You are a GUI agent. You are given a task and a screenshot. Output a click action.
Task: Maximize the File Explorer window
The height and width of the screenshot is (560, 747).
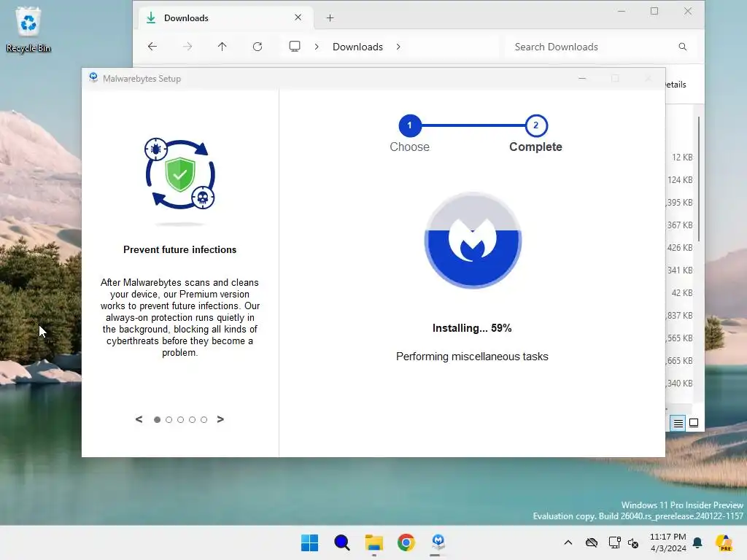click(x=654, y=11)
